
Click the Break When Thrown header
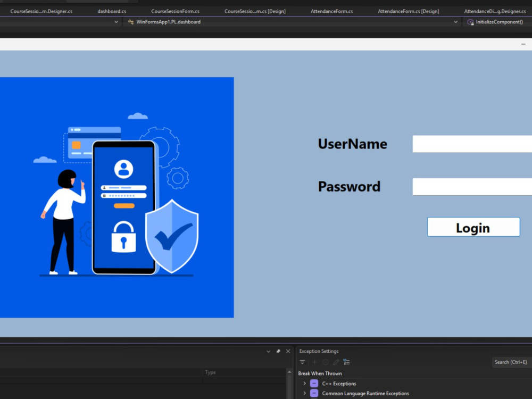(320, 373)
